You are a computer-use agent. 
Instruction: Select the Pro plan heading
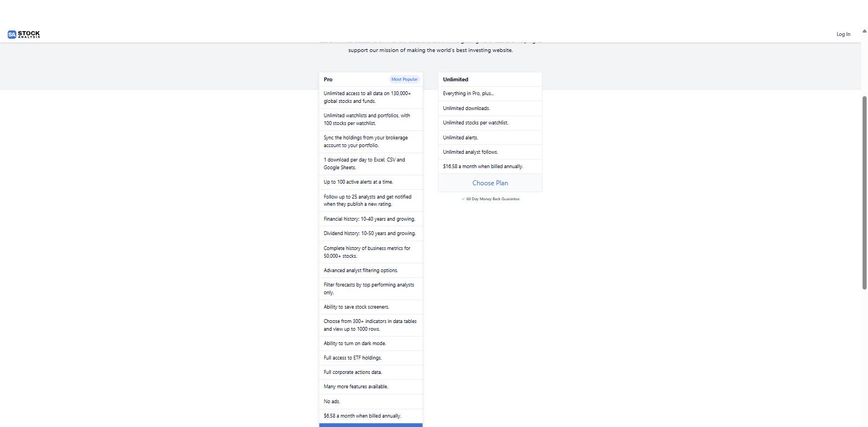point(328,80)
